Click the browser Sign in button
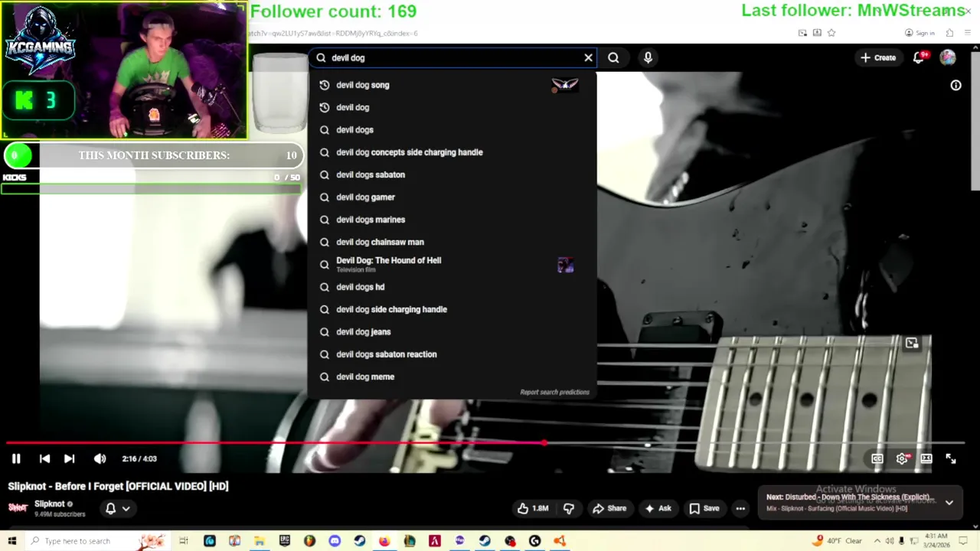 pyautogui.click(x=920, y=33)
